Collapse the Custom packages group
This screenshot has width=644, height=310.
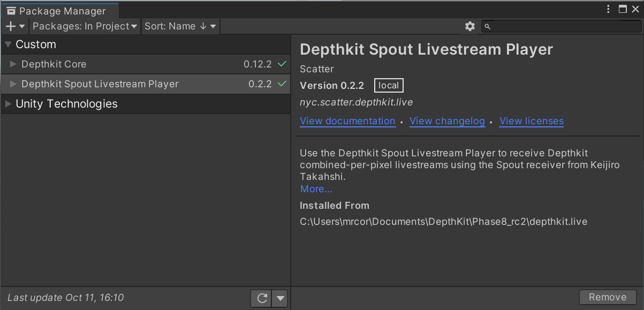coord(8,44)
